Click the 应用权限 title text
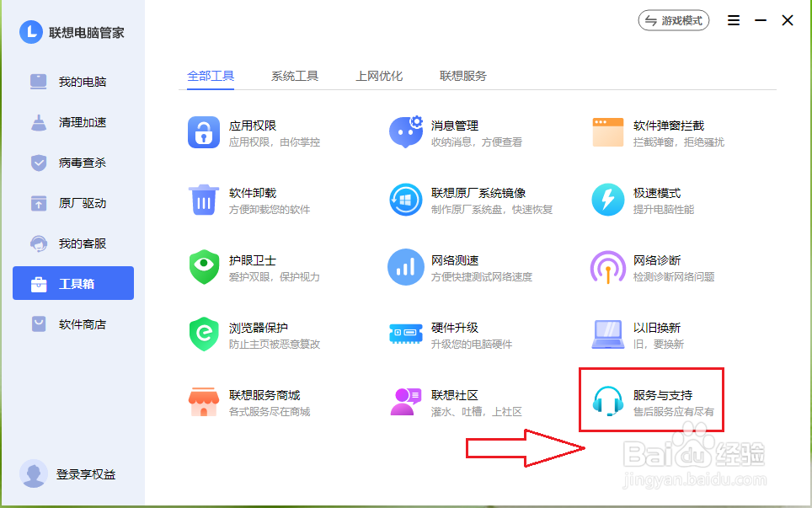Screen dimensions: 812x508 (x=252, y=126)
